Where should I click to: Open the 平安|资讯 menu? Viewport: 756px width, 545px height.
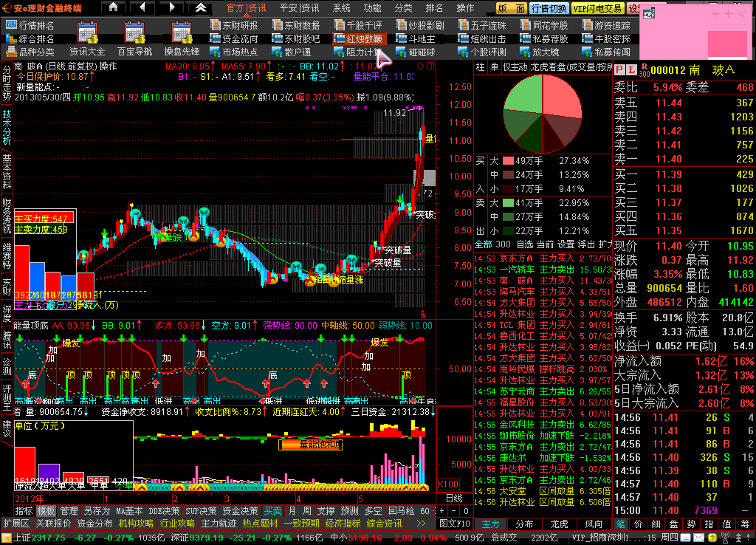click(x=300, y=7)
